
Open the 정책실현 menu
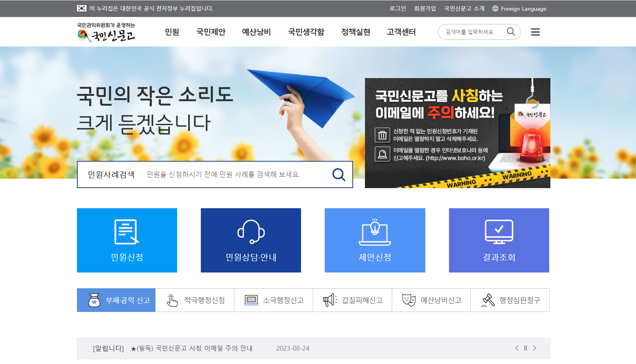point(356,32)
